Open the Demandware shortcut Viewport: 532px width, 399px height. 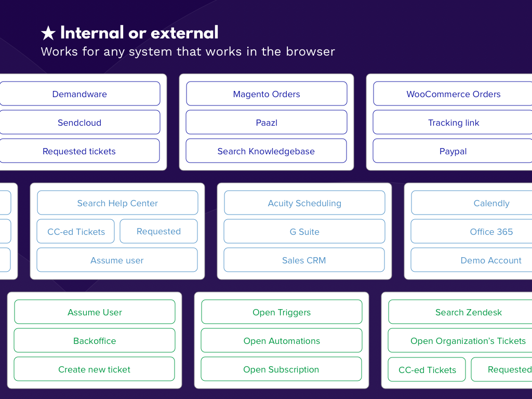79,94
